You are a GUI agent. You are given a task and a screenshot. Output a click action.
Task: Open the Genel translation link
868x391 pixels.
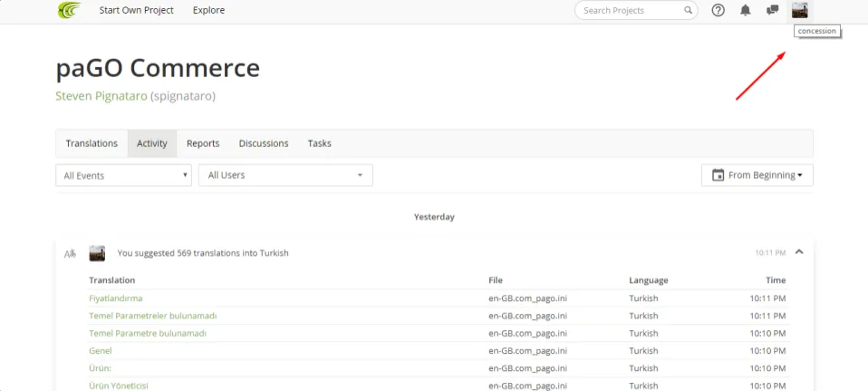101,351
